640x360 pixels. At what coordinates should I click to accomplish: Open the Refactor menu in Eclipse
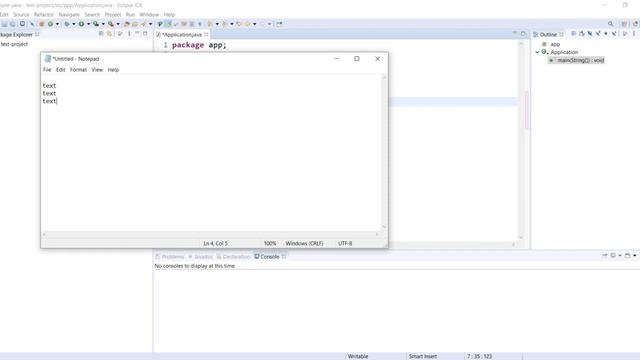point(44,15)
